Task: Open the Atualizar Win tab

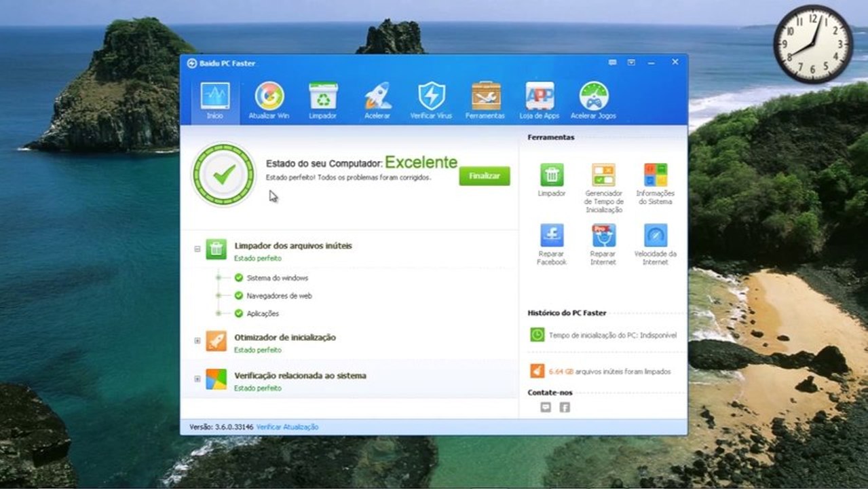Action: pos(269,101)
